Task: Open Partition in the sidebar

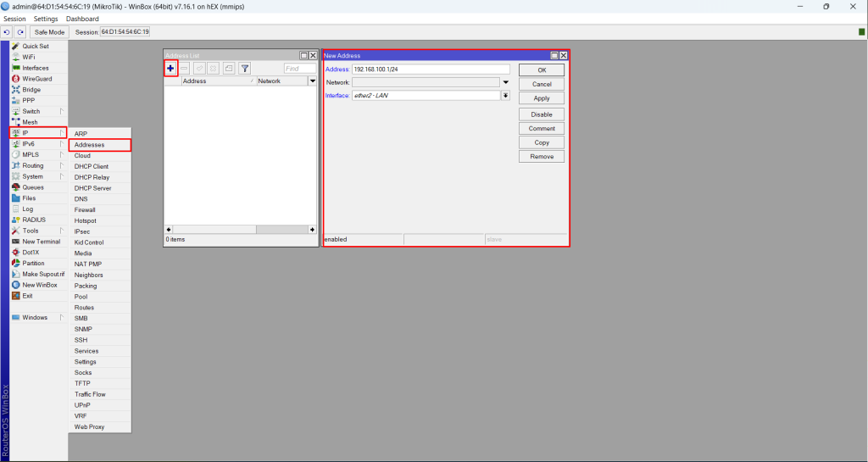Action: click(33, 264)
